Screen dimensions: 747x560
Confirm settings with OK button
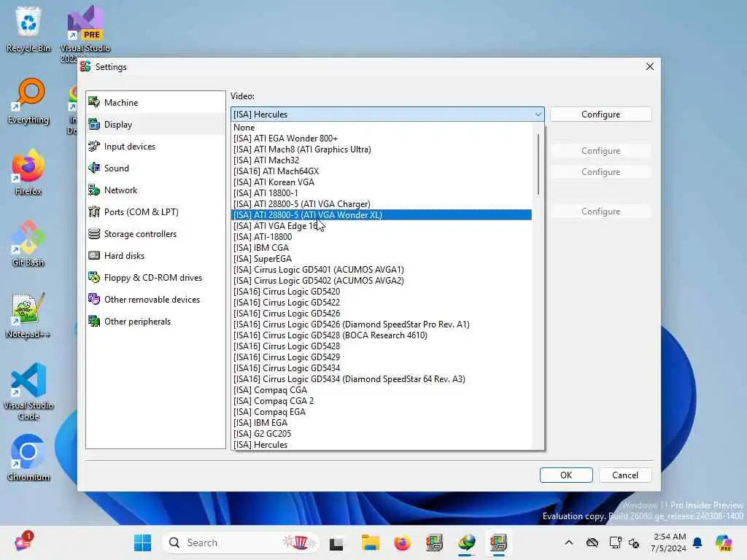click(566, 475)
